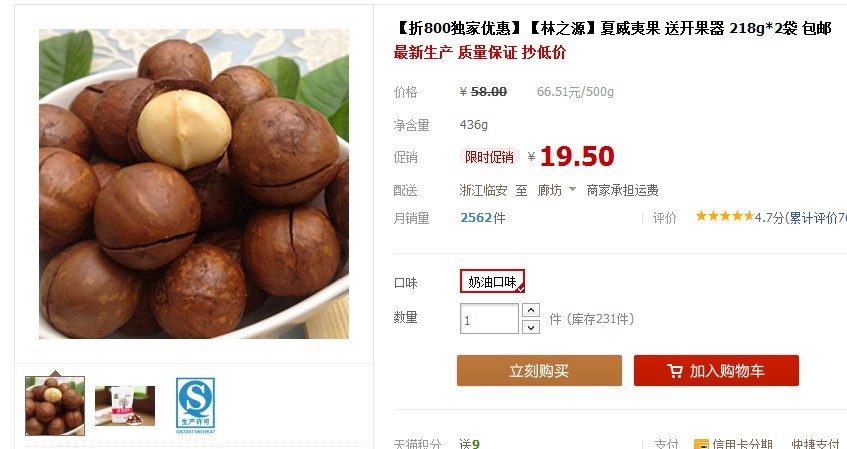847x449 pixels.
Task: Open the 累计评价 reviews link
Action: point(816,218)
